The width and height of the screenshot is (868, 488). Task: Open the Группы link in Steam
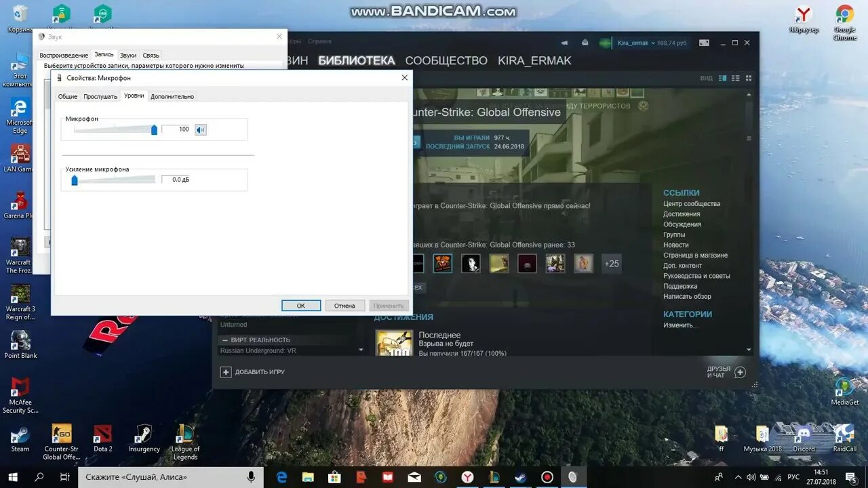coord(674,235)
